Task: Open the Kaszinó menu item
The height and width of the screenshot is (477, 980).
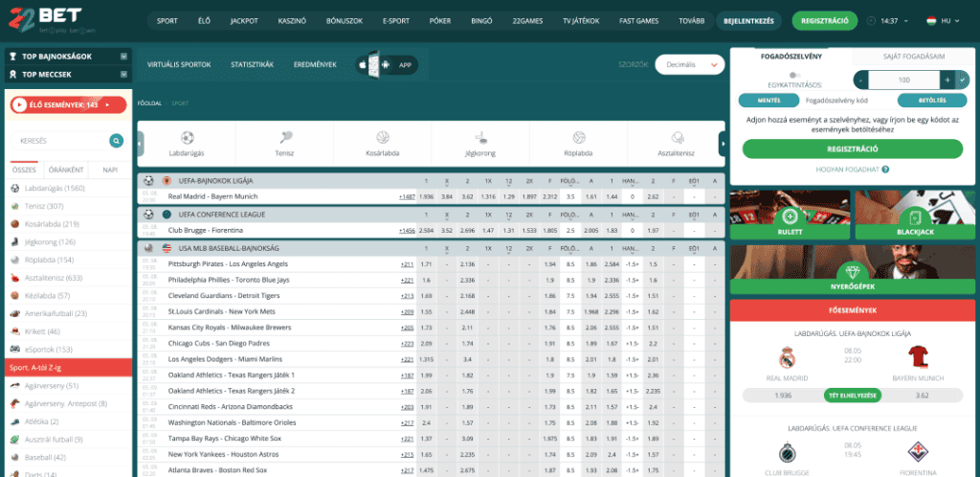Action: [x=291, y=20]
